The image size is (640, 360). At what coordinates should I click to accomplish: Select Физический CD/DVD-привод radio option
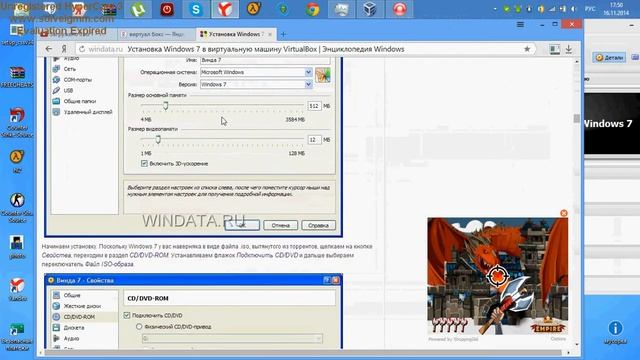tap(139, 327)
